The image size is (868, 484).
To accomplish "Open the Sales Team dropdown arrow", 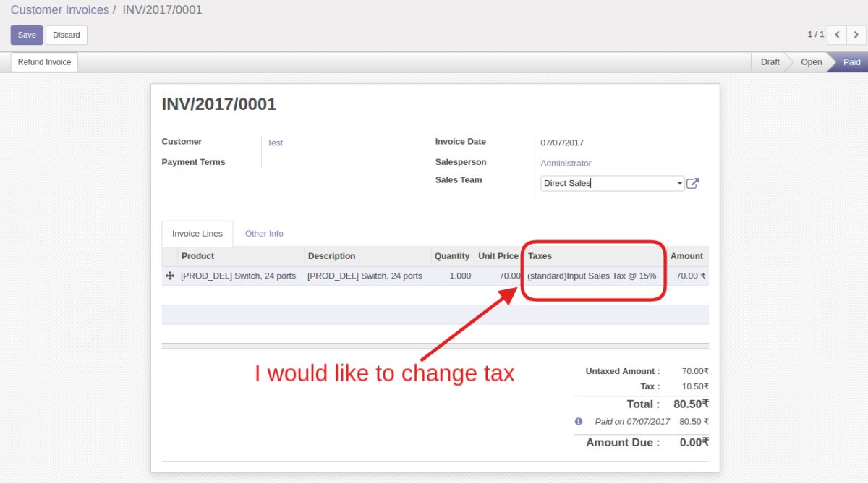I will pyautogui.click(x=680, y=184).
